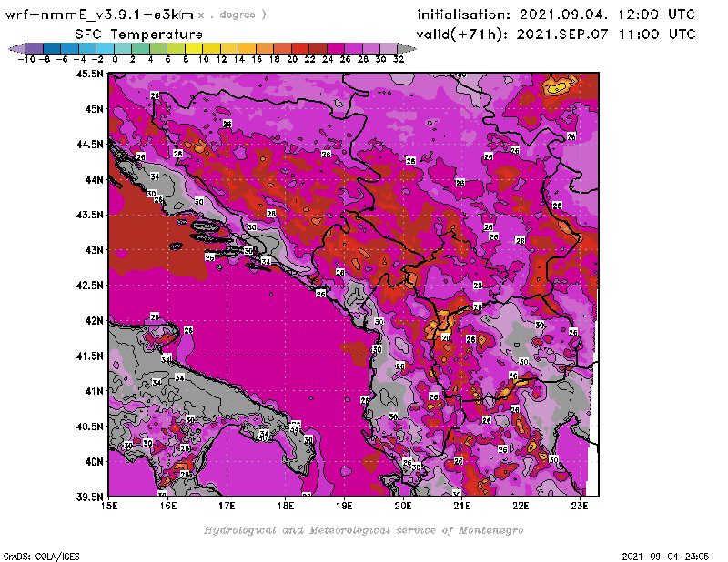Image resolution: width=728 pixels, height=562 pixels.
Task: Click the timestamp '2021-09-04-23:05' in the footer
Action: point(665,557)
